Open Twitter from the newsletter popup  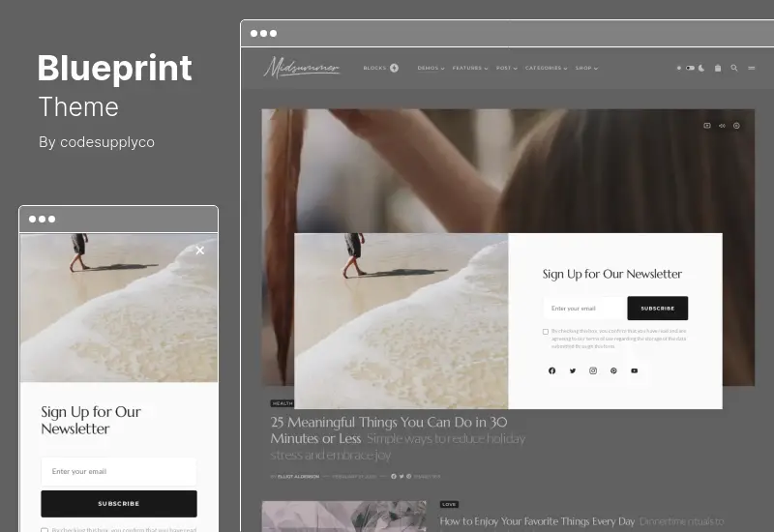[x=573, y=370]
